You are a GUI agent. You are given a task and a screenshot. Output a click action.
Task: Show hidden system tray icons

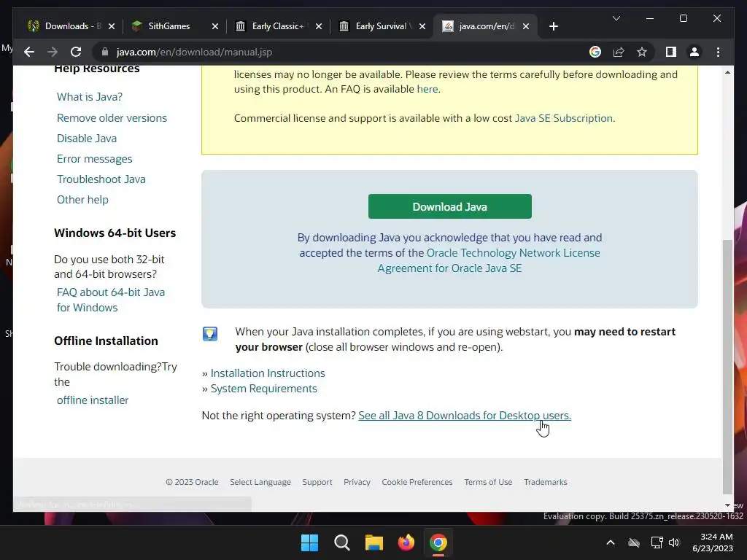pyautogui.click(x=611, y=542)
